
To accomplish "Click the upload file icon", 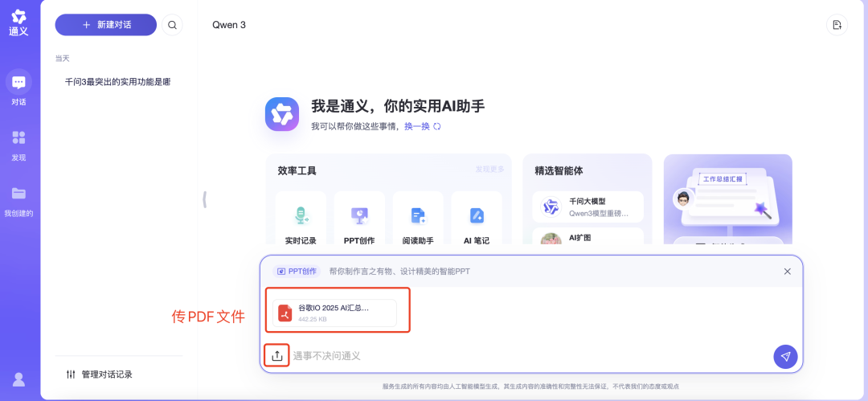I will pos(277,355).
